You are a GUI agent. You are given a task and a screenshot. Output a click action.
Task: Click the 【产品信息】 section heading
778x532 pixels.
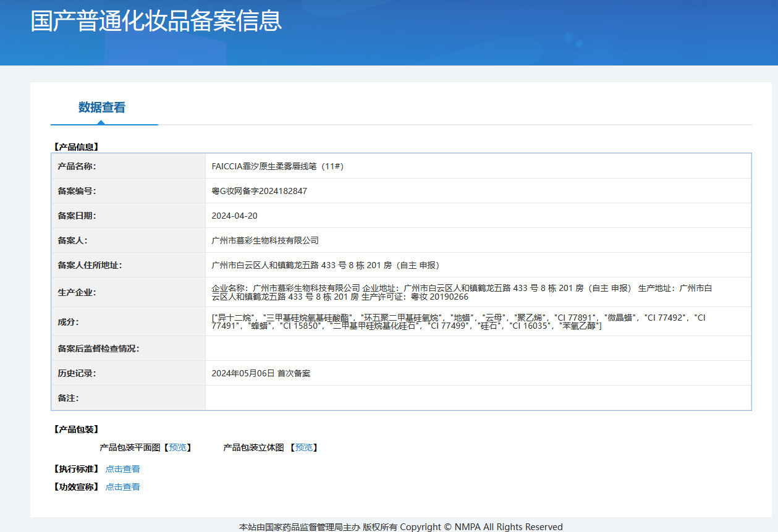(x=76, y=147)
